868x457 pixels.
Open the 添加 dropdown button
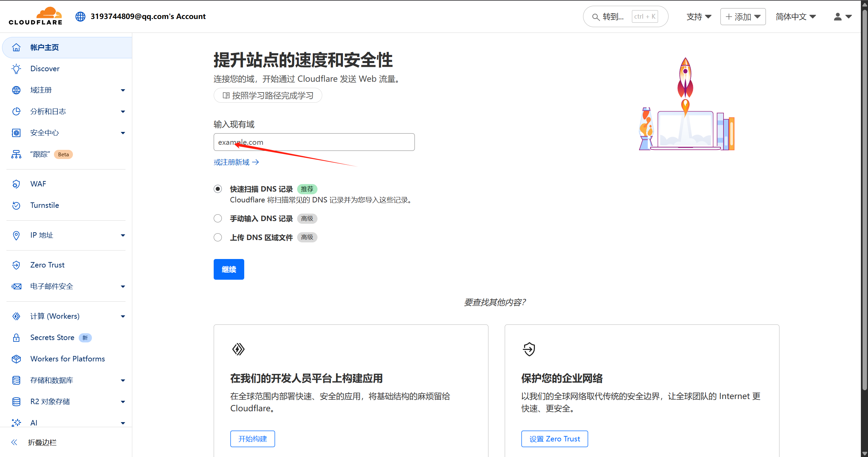pyautogui.click(x=742, y=17)
